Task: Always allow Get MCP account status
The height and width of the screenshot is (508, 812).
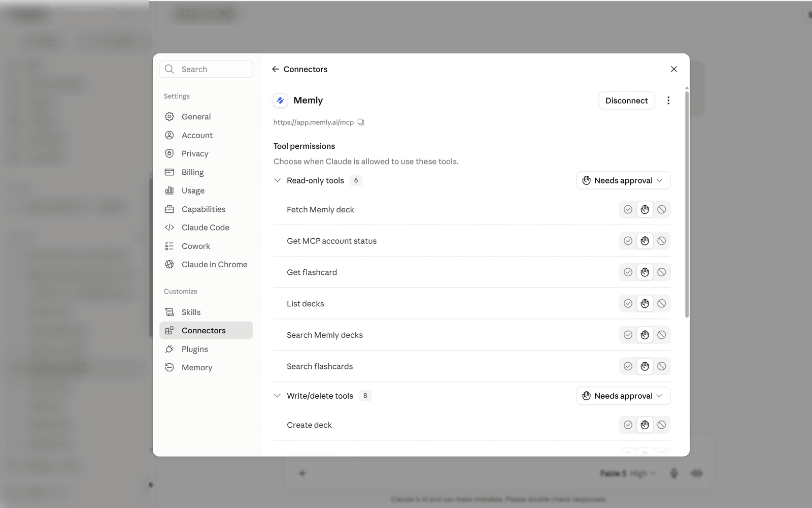Action: tap(628, 241)
